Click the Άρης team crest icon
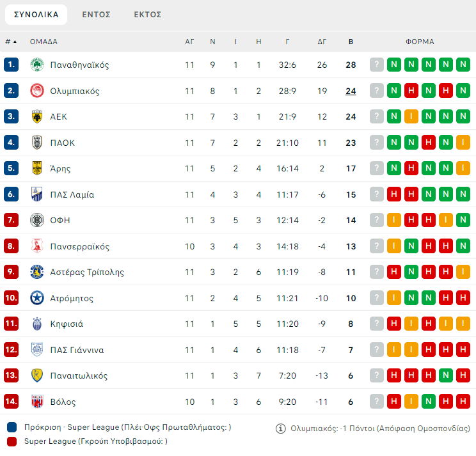476x456 pixels. [37, 168]
